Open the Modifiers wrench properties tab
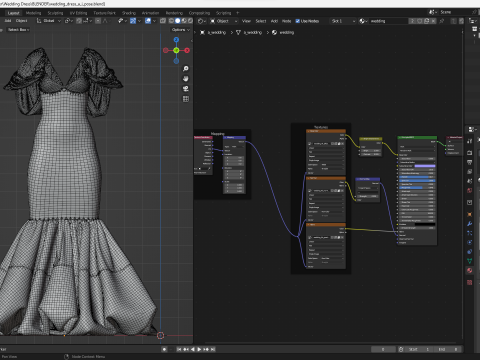 tap(470, 224)
